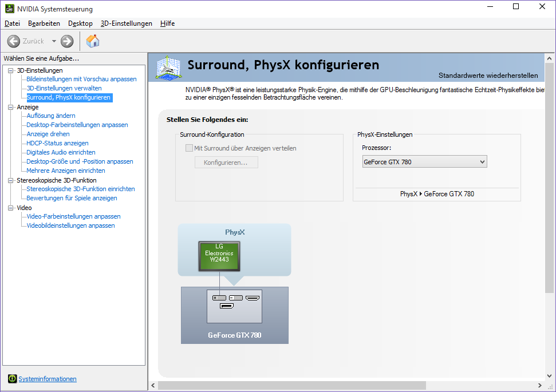The width and height of the screenshot is (556, 392).
Task: Click the Konfigurieren... button
Action: coord(226,163)
